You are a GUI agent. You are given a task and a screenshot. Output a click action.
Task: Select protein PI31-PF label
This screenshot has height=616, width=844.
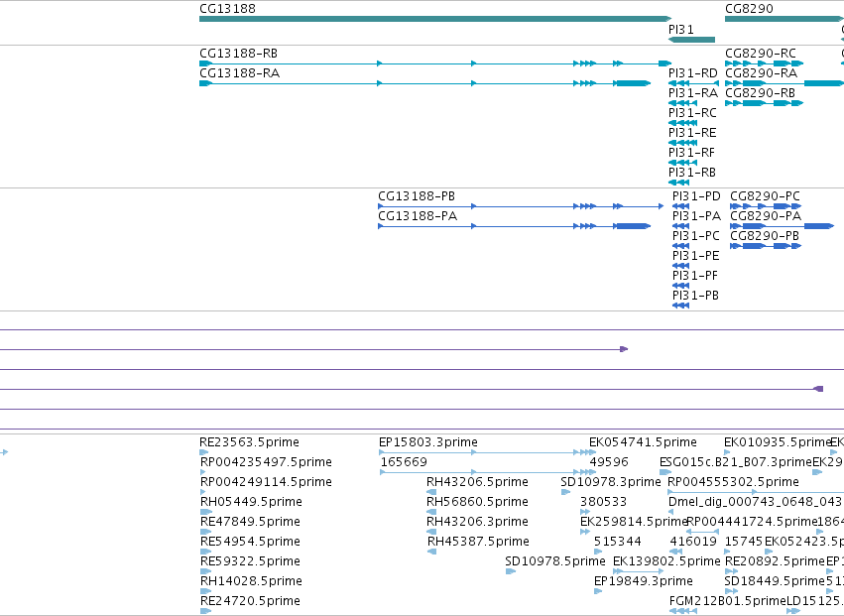pyautogui.click(x=695, y=276)
